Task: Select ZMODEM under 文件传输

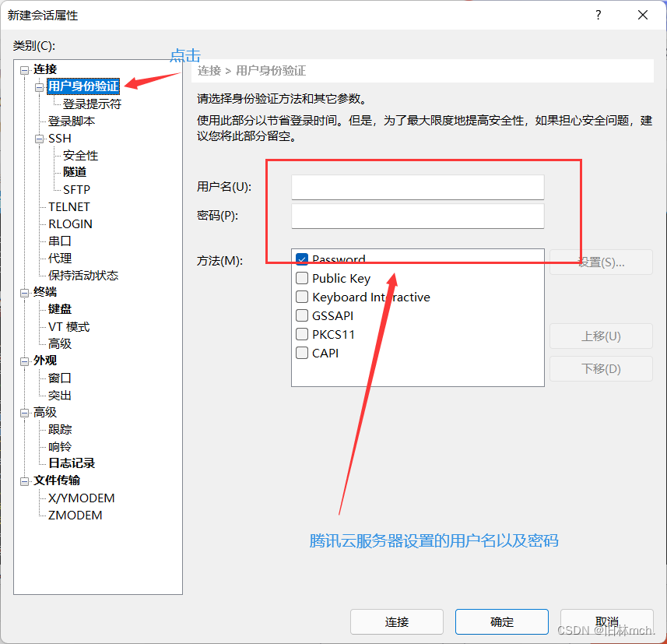Action: click(75, 515)
